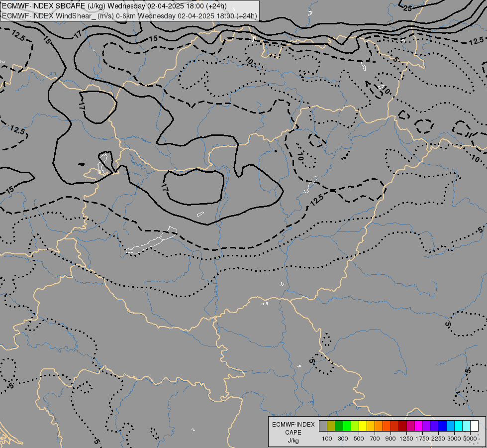
Task: Click the J/kg unit label in legend
Action: click(293, 441)
